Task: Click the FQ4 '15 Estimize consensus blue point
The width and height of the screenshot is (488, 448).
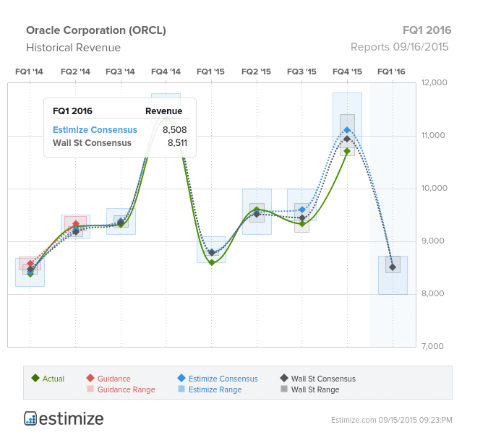Action: [347, 130]
